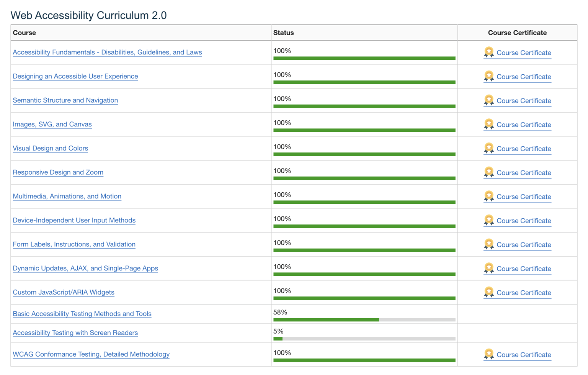This screenshot has width=588, height=375.
Task: Open Basic Accessibility Testing Methods and Tools course
Action: click(82, 314)
